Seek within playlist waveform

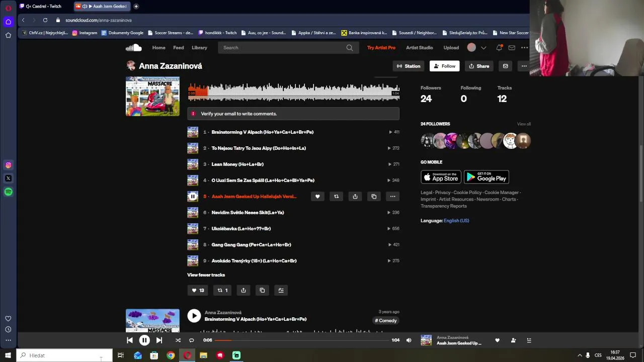(x=293, y=93)
